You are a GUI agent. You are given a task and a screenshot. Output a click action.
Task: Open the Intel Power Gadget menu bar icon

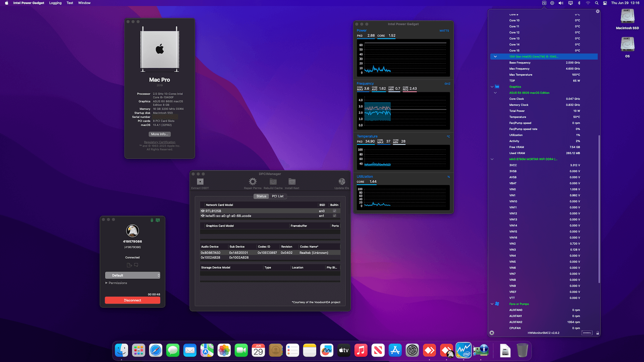pyautogui.click(x=544, y=3)
